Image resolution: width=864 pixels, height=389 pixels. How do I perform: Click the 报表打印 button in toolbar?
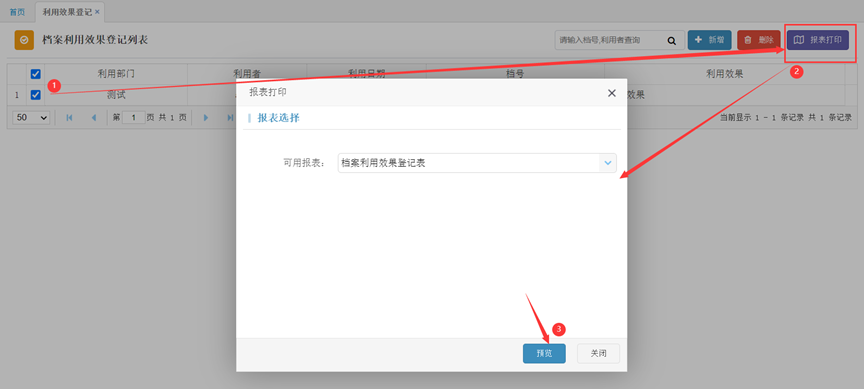tap(818, 40)
